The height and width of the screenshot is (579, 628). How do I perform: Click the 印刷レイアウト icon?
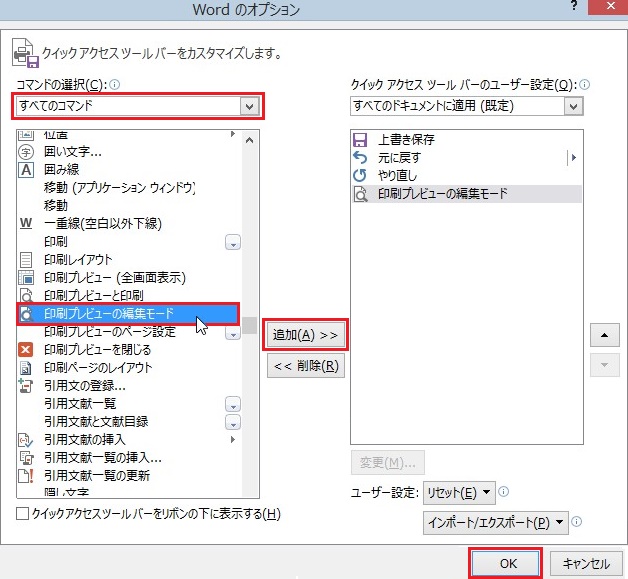click(x=26, y=260)
